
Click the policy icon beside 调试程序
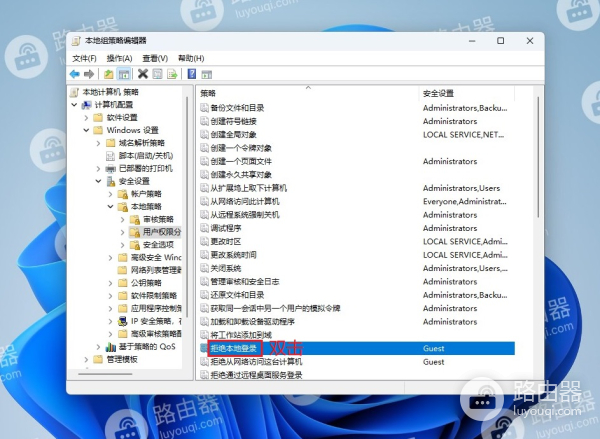(x=204, y=228)
